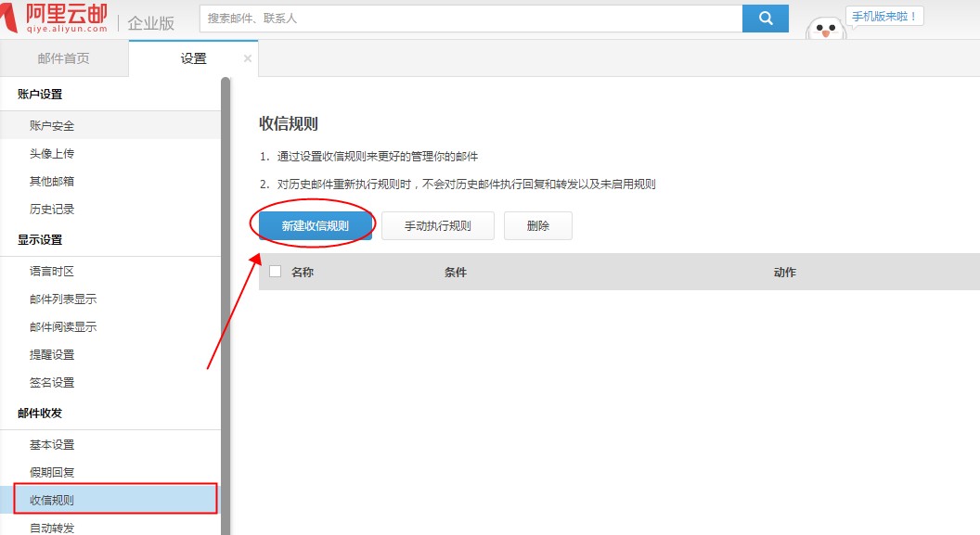Switch to the 设置 tab
Viewport: 980px width, 535px height.
click(x=193, y=57)
